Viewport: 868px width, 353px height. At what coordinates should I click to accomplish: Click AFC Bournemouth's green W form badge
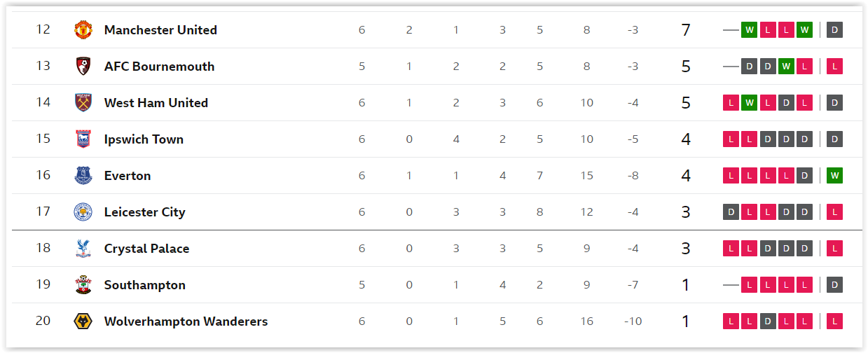click(786, 67)
